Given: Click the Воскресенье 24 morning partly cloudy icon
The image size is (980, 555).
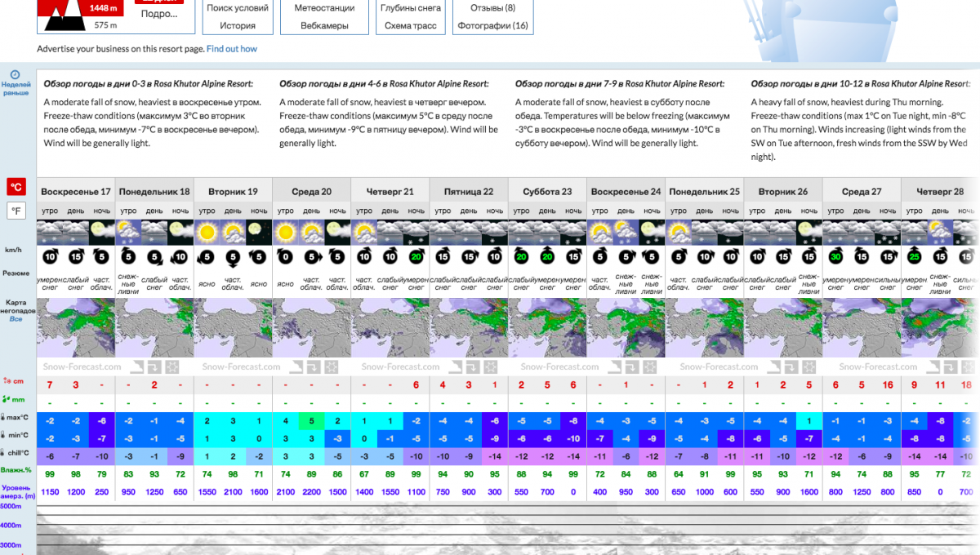Looking at the screenshot, I should click(599, 231).
